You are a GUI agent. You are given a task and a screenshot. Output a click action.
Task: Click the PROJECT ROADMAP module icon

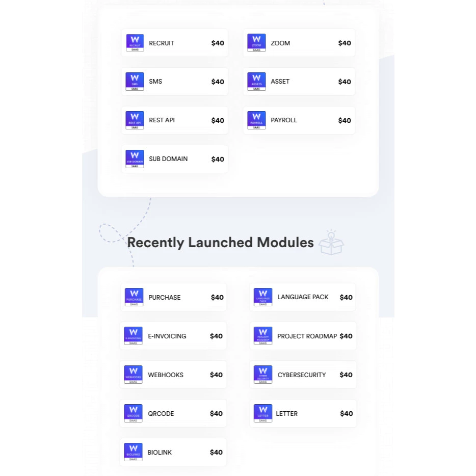[x=262, y=336]
